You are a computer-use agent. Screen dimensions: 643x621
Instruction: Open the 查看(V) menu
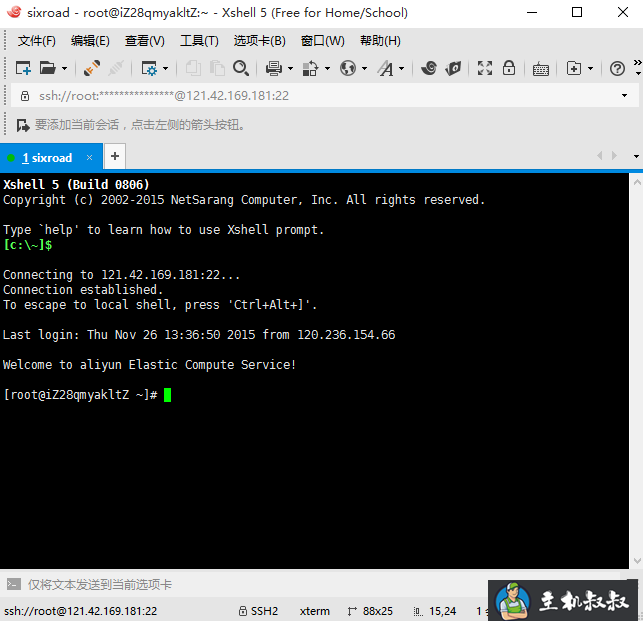pos(144,41)
